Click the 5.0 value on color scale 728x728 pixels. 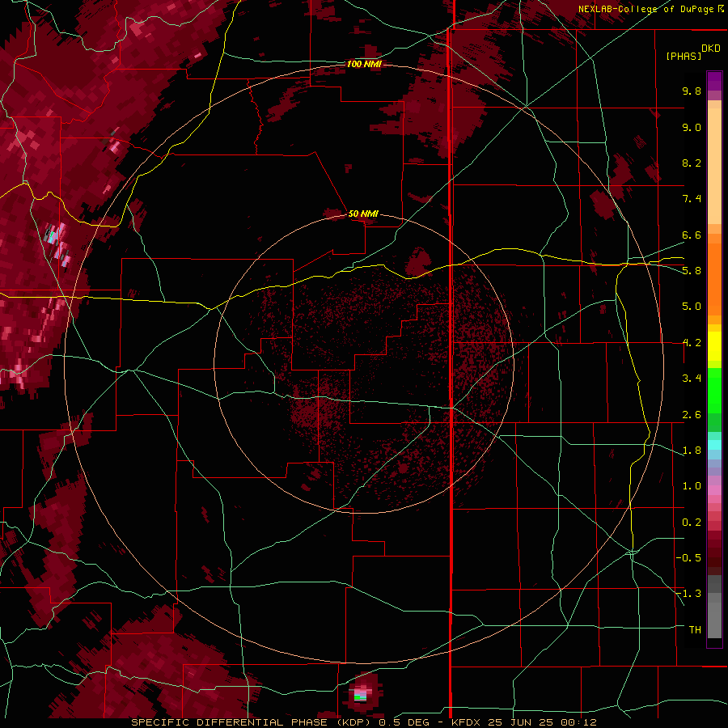click(692, 307)
